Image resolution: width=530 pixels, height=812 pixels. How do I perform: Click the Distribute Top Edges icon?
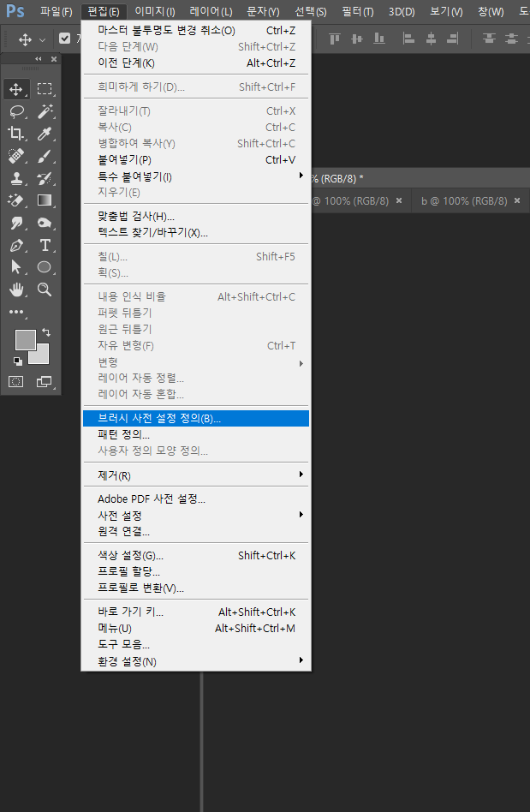click(x=489, y=39)
